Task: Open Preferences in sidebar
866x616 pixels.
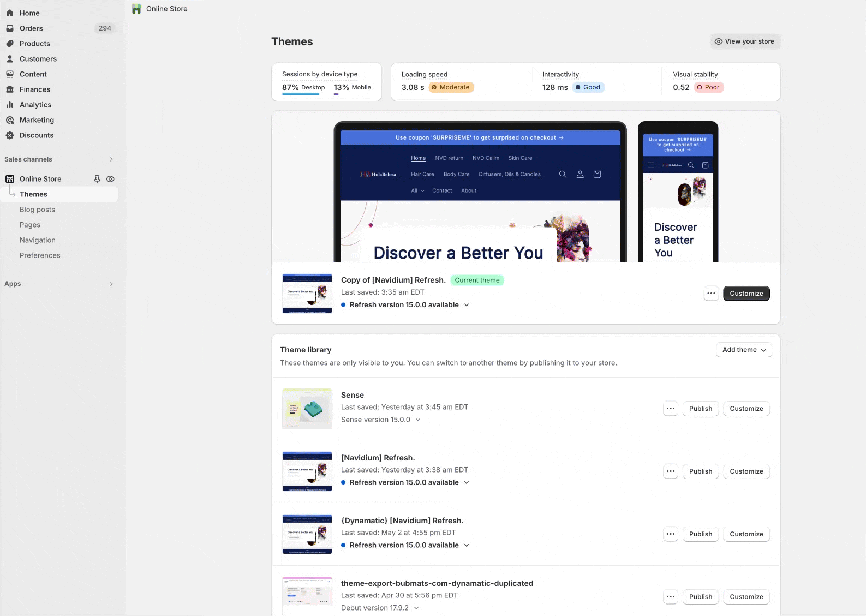Action: [40, 255]
